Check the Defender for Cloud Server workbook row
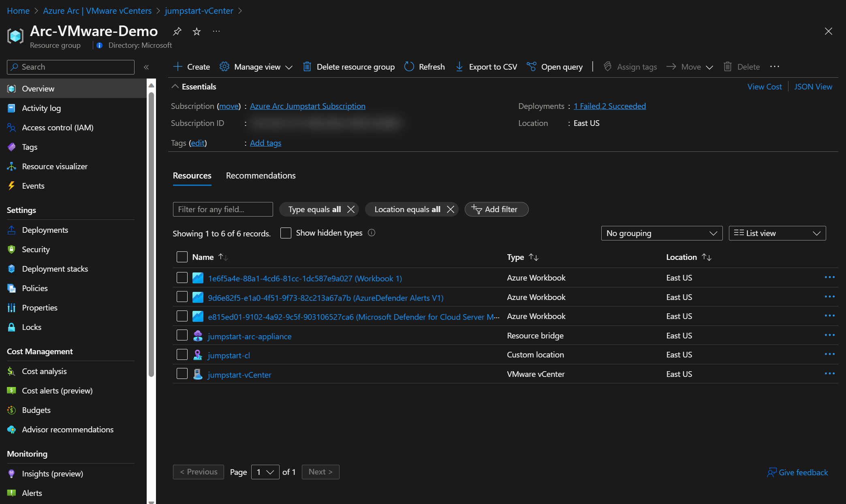 point(182,316)
